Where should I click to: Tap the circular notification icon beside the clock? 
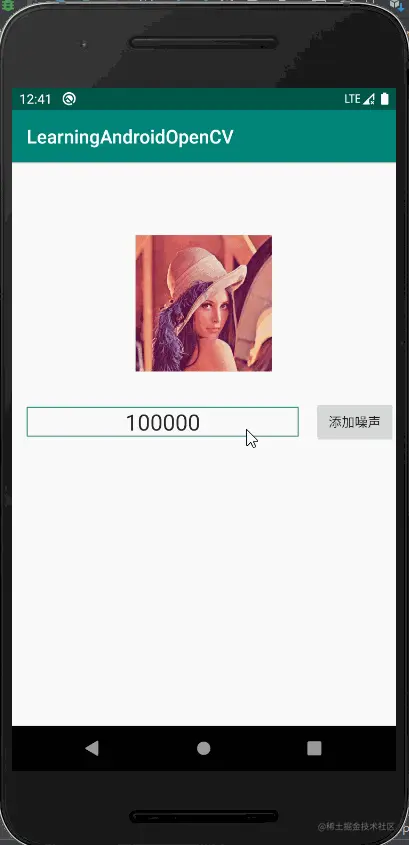pyautogui.click(x=69, y=99)
